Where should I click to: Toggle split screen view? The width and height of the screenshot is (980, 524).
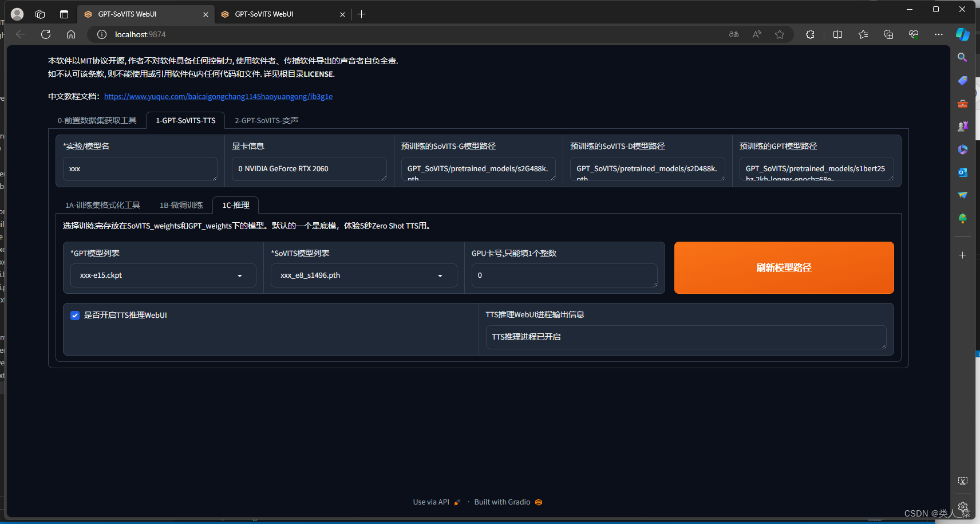[x=837, y=34]
